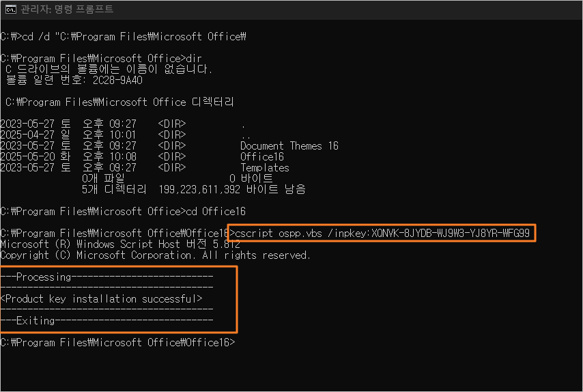This screenshot has height=392, width=583.
Task: Click the Microsoft Corporation copyright line
Action: coord(155,255)
